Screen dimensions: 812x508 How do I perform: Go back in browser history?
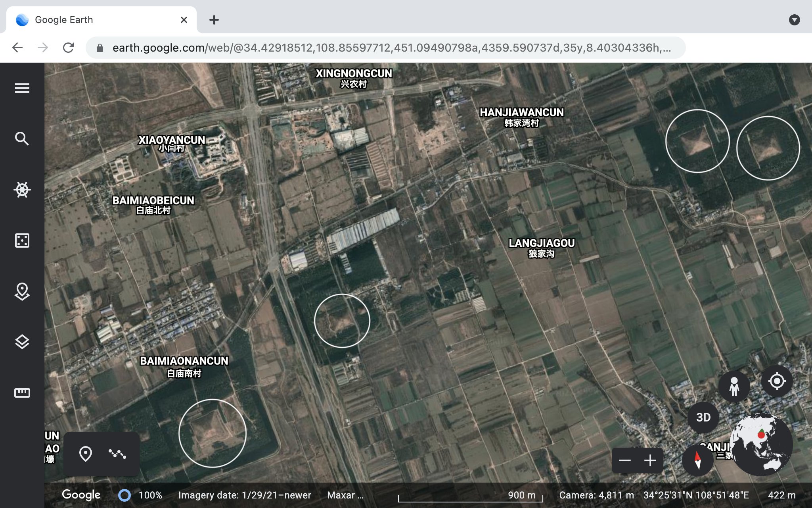coord(17,48)
